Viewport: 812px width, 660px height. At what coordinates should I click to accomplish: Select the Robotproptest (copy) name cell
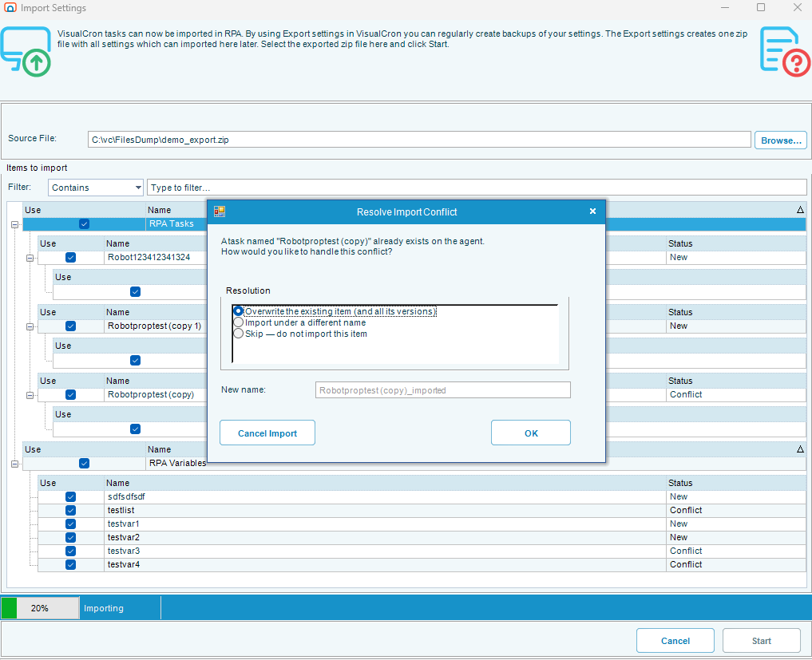(156, 394)
